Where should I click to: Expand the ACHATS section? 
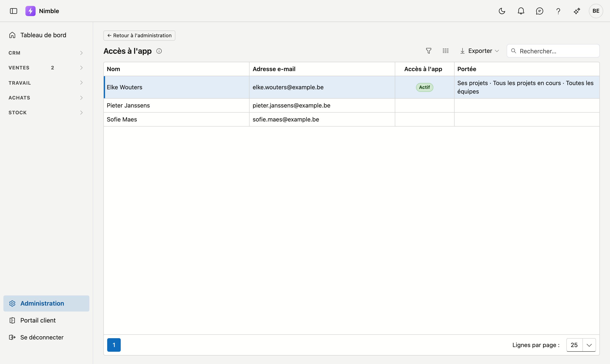46,98
